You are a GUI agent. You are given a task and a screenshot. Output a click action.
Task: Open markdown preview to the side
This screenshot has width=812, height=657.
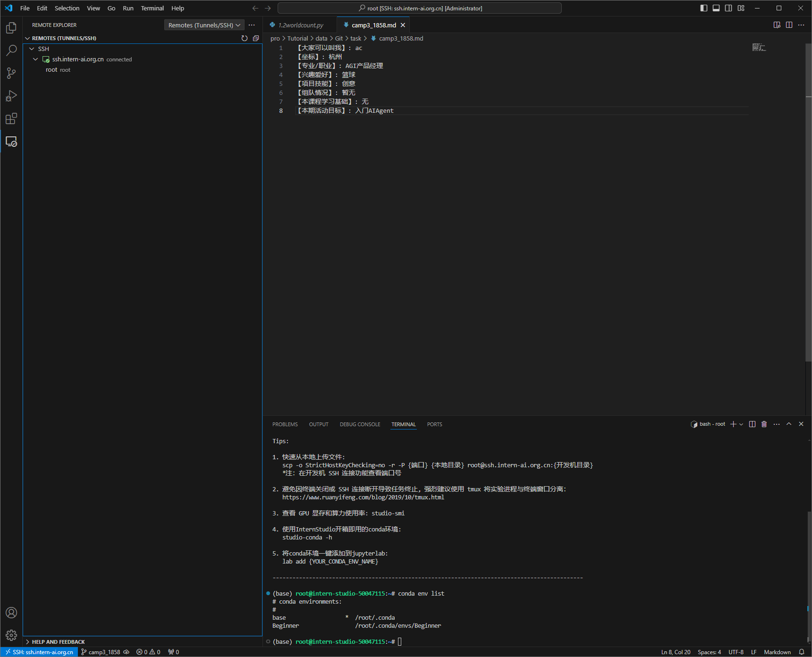[777, 25]
